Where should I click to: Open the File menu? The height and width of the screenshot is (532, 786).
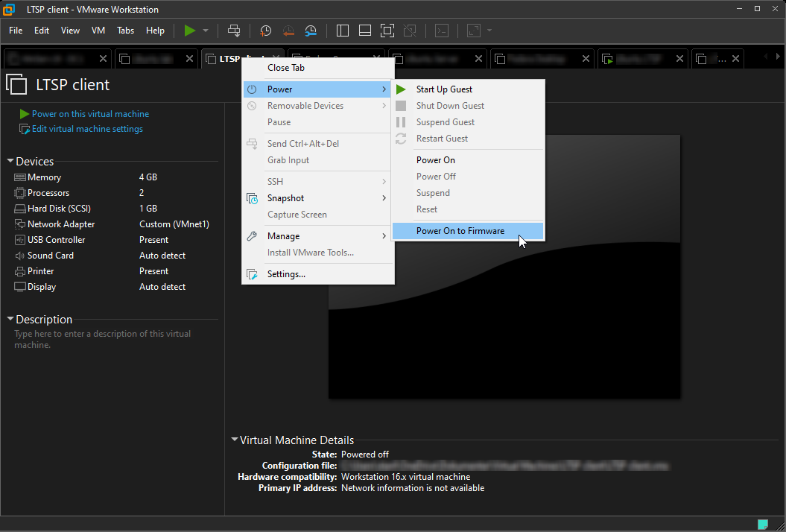(16, 31)
